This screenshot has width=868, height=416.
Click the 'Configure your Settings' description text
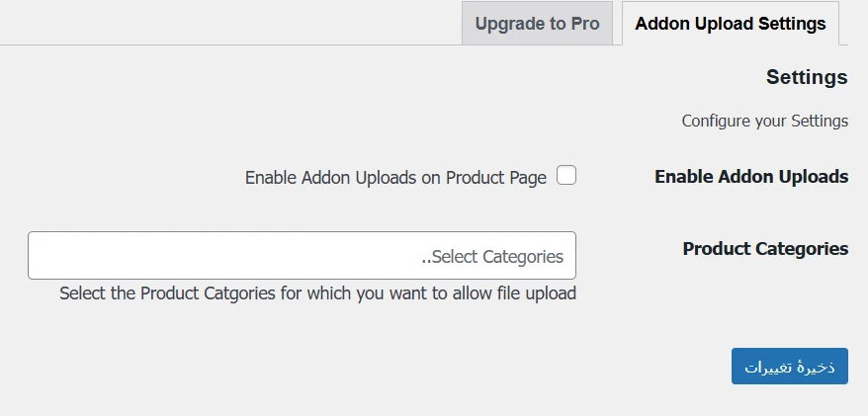(764, 122)
